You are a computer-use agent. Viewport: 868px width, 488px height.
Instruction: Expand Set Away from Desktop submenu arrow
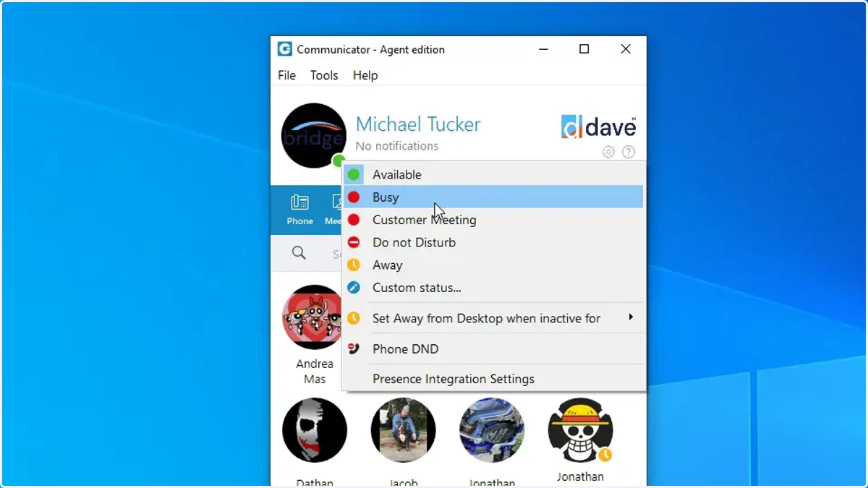tap(631, 317)
